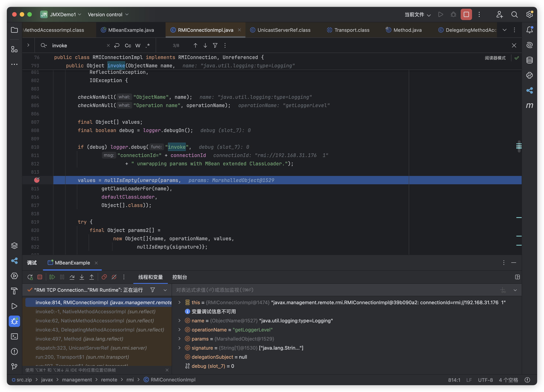Click the Stop run button in title bar
Screen dimensions: 544x392
point(466,14)
